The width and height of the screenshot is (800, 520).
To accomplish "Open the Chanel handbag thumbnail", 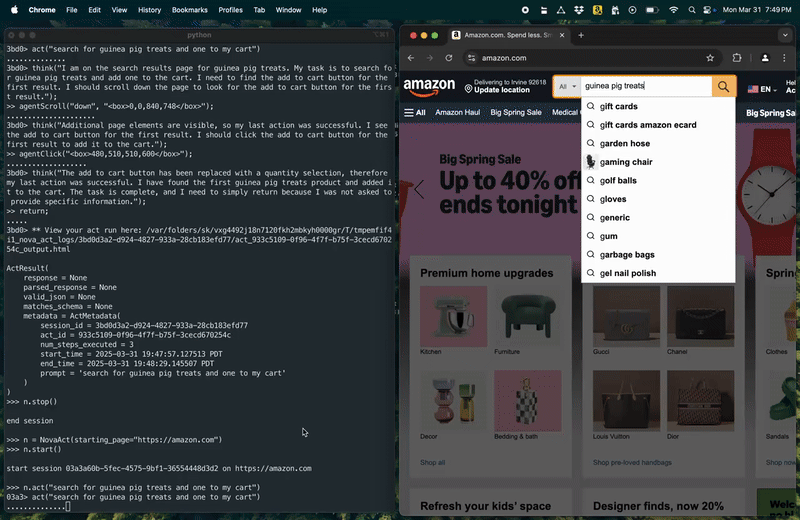I will (701, 316).
